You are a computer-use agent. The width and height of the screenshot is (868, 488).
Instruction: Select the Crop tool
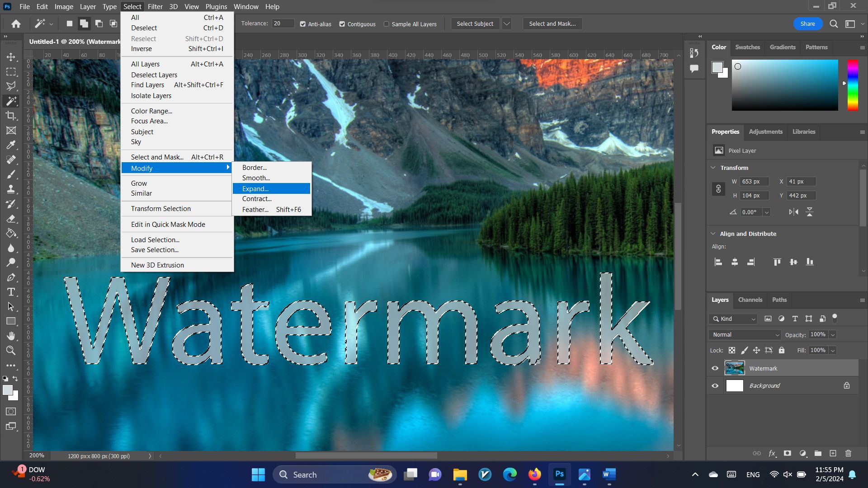click(x=11, y=116)
